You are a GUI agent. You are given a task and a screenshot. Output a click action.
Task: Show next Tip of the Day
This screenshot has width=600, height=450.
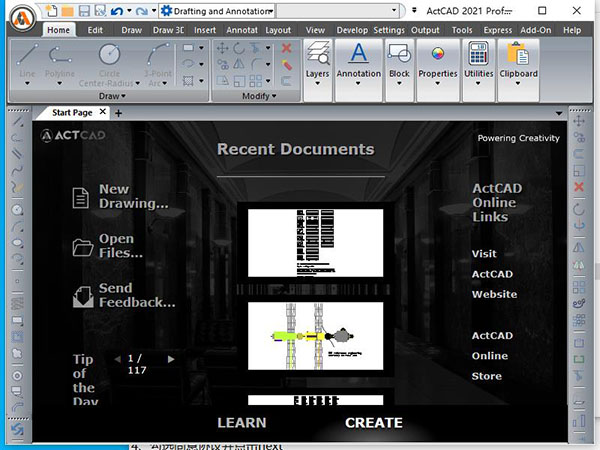pyautogui.click(x=171, y=359)
